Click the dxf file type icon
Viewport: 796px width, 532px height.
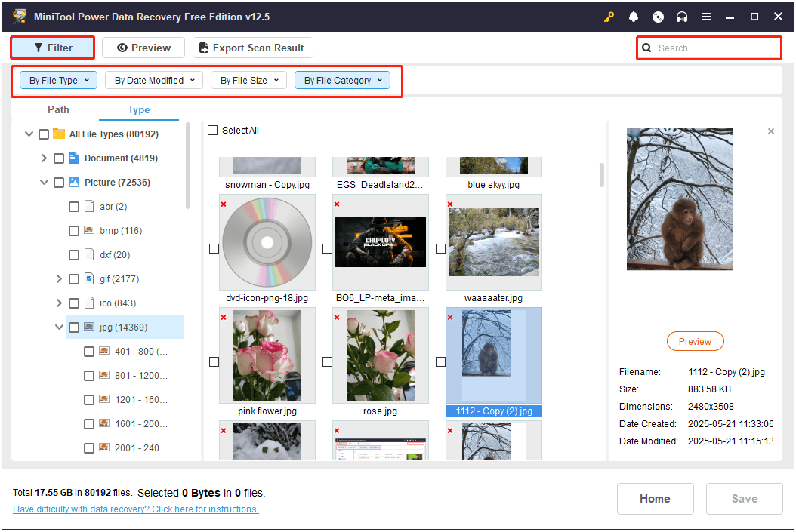(89, 254)
